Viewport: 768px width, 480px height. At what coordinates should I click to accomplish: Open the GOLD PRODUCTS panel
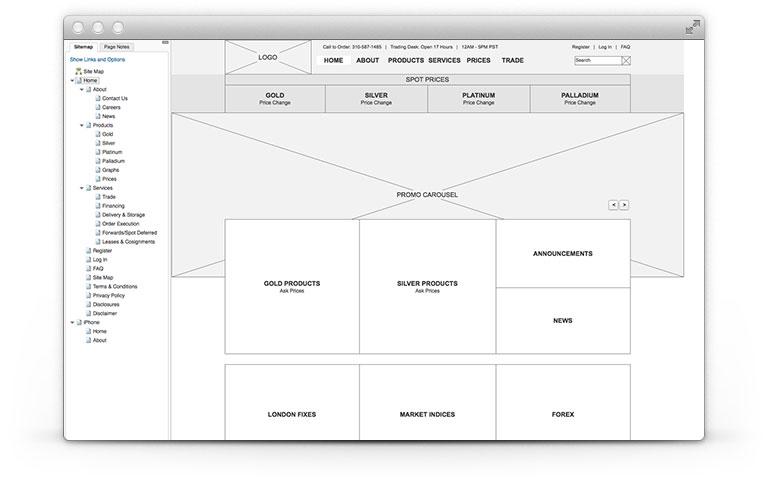[292, 287]
